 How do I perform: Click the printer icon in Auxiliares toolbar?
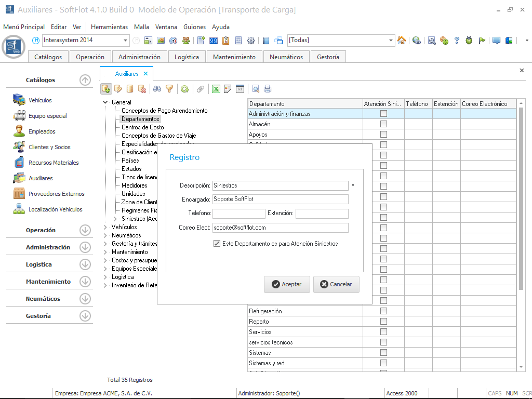click(x=268, y=89)
